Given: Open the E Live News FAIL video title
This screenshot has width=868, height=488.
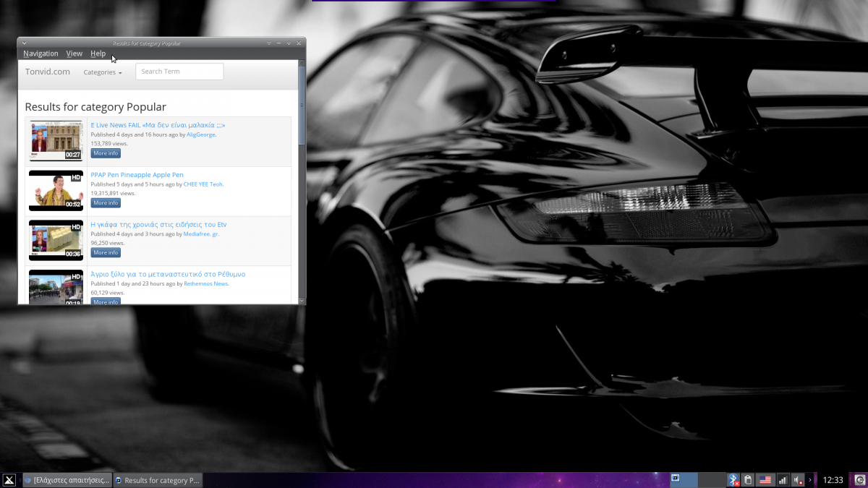Looking at the screenshot, I should [x=158, y=125].
